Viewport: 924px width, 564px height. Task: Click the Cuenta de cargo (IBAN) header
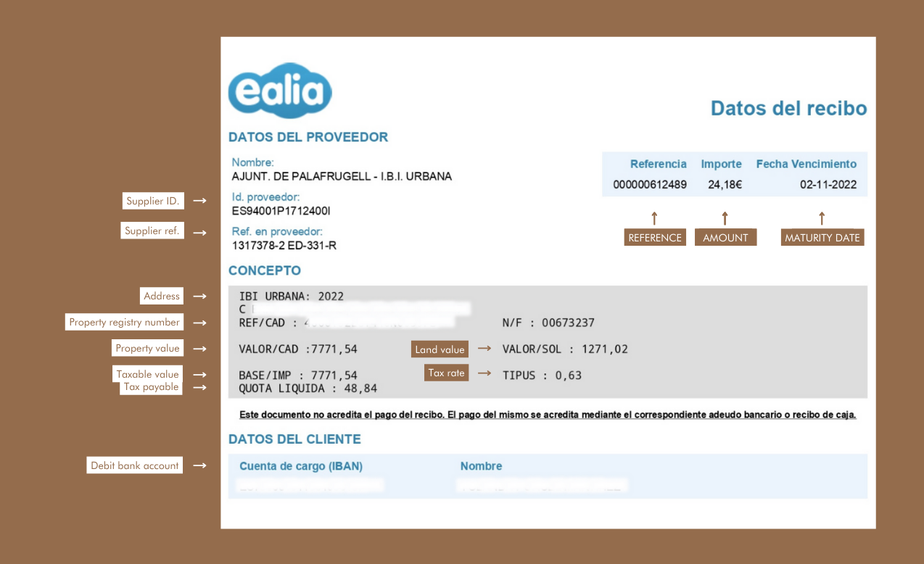coord(301,466)
